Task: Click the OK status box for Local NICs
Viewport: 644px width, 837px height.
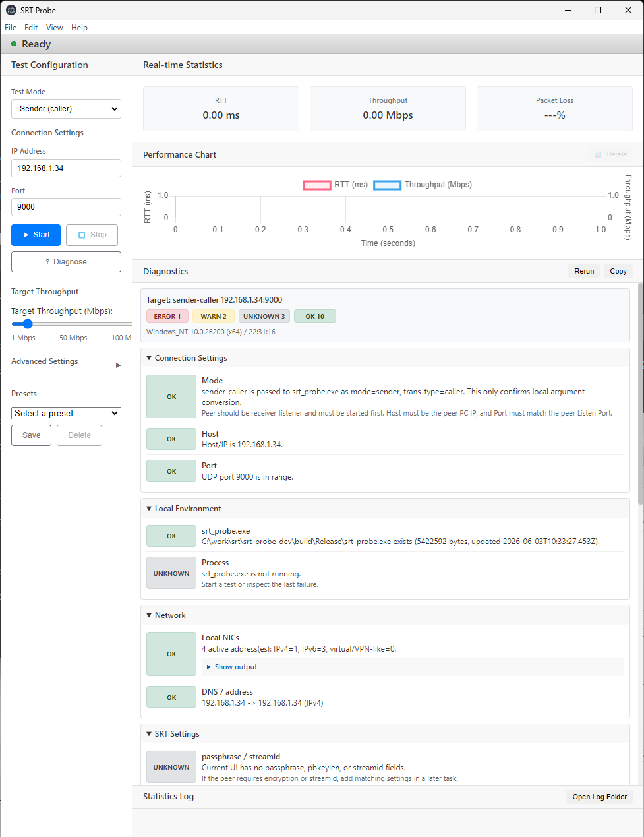Action: pos(171,654)
